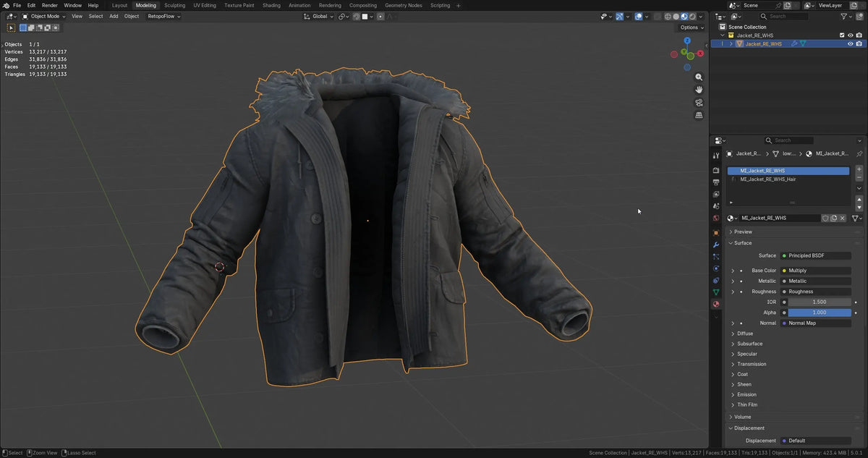868x458 pixels.
Task: Open the Render properties tab icon
Action: [x=716, y=170]
